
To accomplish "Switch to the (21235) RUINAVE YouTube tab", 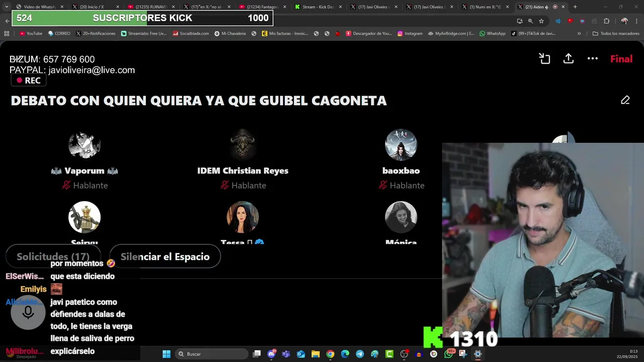I will [x=151, y=7].
